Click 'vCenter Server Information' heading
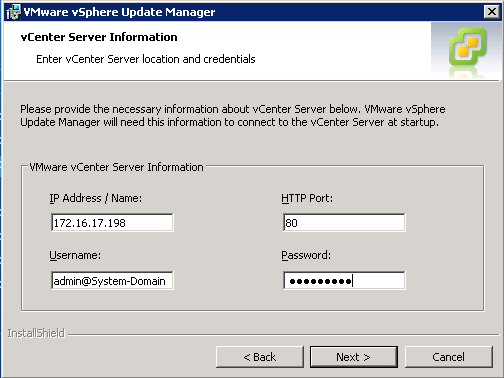The height and width of the screenshot is (378, 504). [x=99, y=37]
